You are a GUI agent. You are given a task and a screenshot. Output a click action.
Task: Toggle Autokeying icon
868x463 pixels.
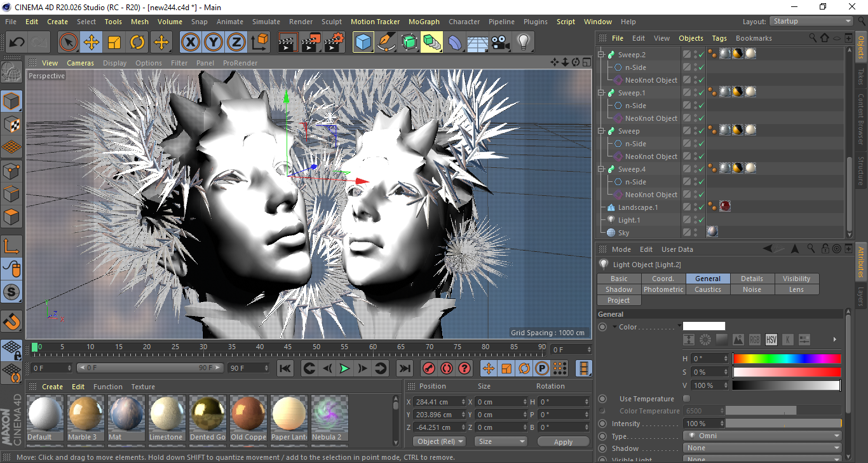447,368
